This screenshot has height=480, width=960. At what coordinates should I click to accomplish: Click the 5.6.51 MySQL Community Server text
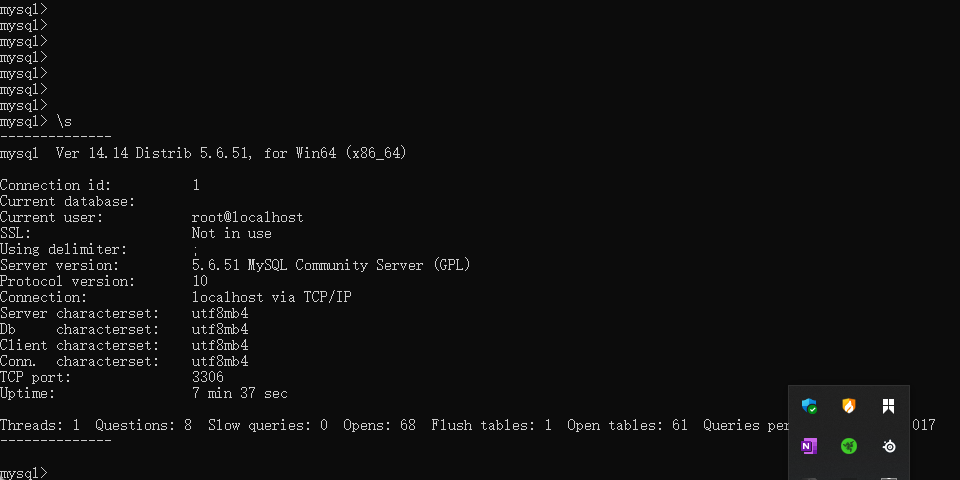tap(330, 265)
